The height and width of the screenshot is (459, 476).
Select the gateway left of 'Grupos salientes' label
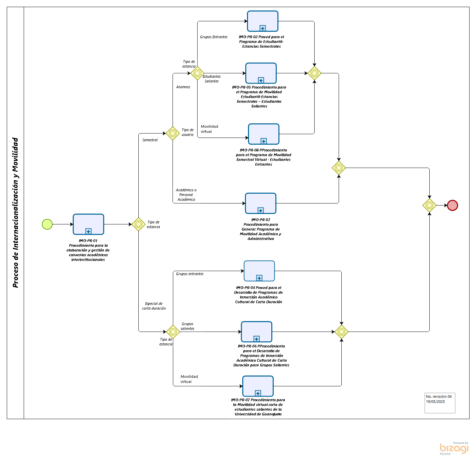173,332
